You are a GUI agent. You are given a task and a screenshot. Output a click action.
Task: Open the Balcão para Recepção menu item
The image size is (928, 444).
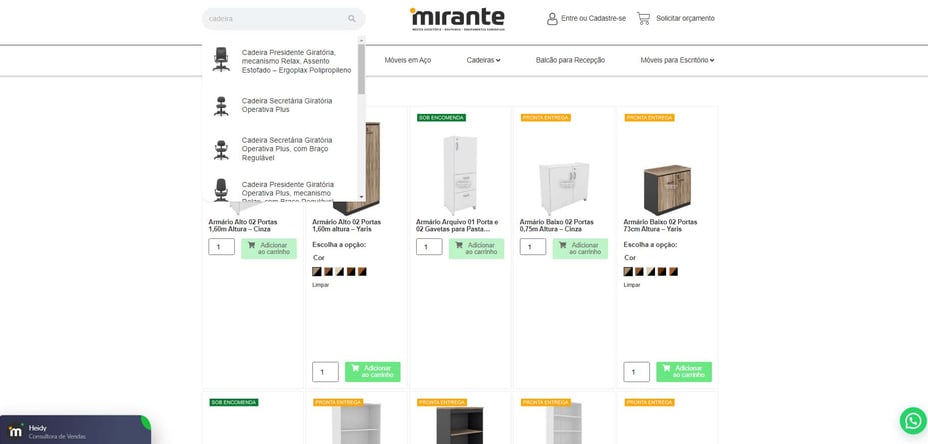pyautogui.click(x=570, y=60)
